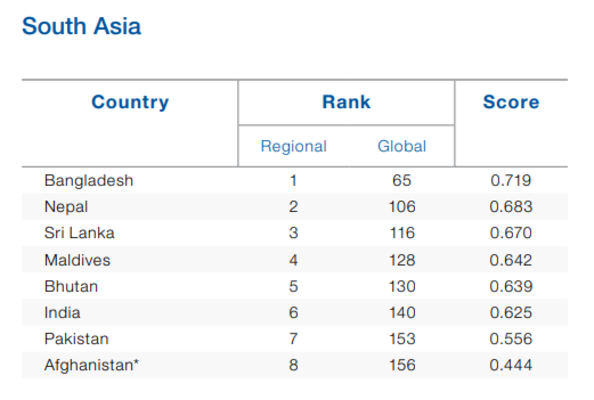
Task: Click the South Asia heading
Action: point(81,26)
